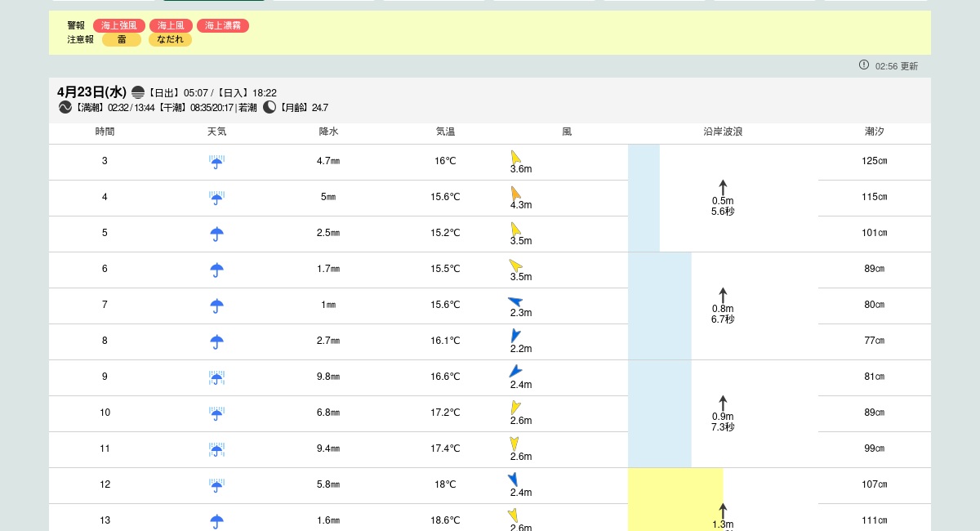
Task: Click the moon phase icon beside 月齢
Action: pos(269,107)
